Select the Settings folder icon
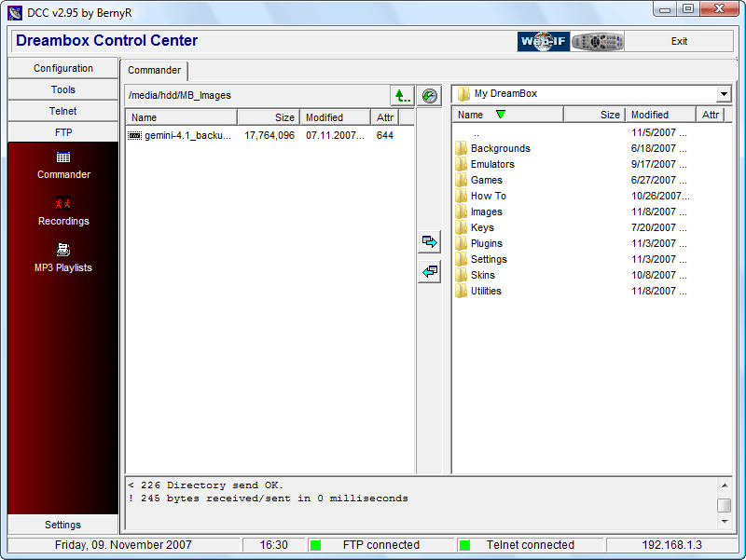Screen dimensions: 746x560 [x=461, y=259]
